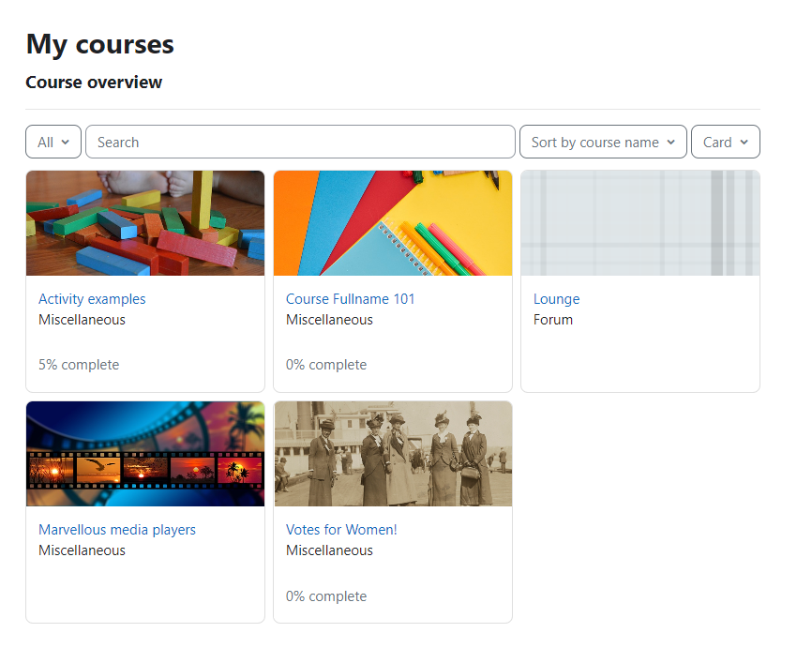Click Miscellaneous under Course Fullname 101
The width and height of the screenshot is (812, 663).
point(329,320)
